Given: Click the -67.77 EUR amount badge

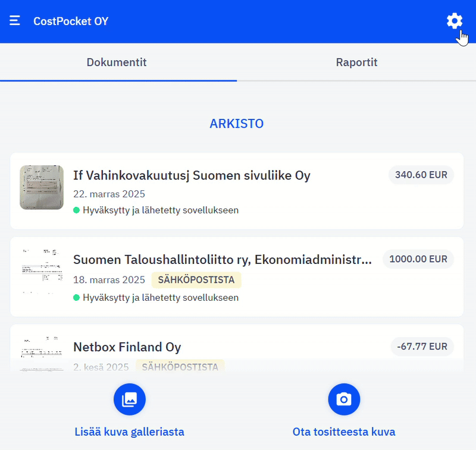Looking at the screenshot, I should click(x=422, y=347).
